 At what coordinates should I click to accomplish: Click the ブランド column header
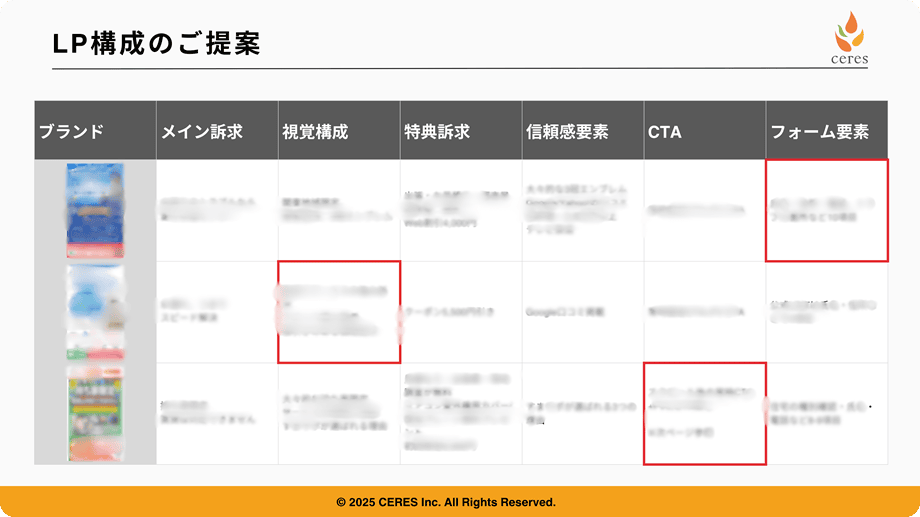[71, 131]
